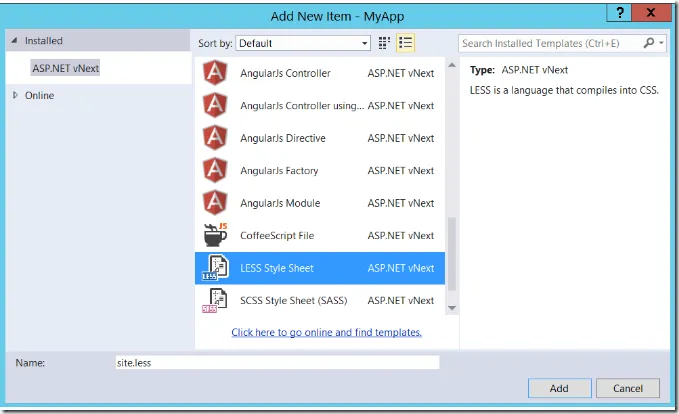Image resolution: width=679 pixels, height=414 pixels.
Task: Click the template list scrollbar down arrow
Action: [x=451, y=308]
